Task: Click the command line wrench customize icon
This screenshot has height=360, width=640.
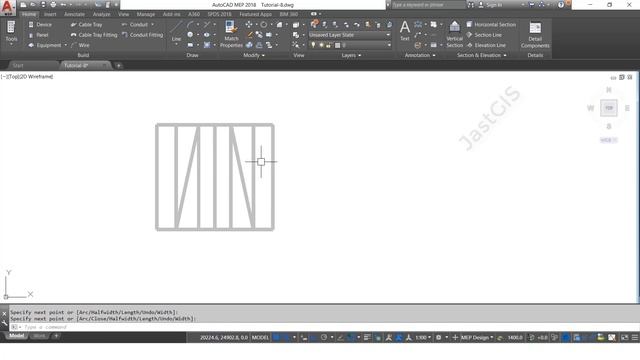Action: point(4,323)
